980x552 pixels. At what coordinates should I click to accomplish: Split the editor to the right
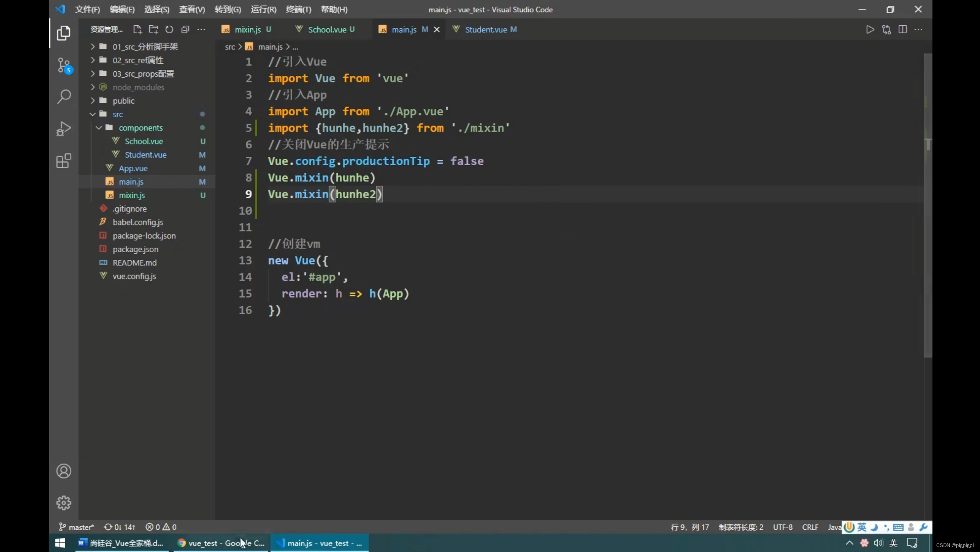click(903, 30)
